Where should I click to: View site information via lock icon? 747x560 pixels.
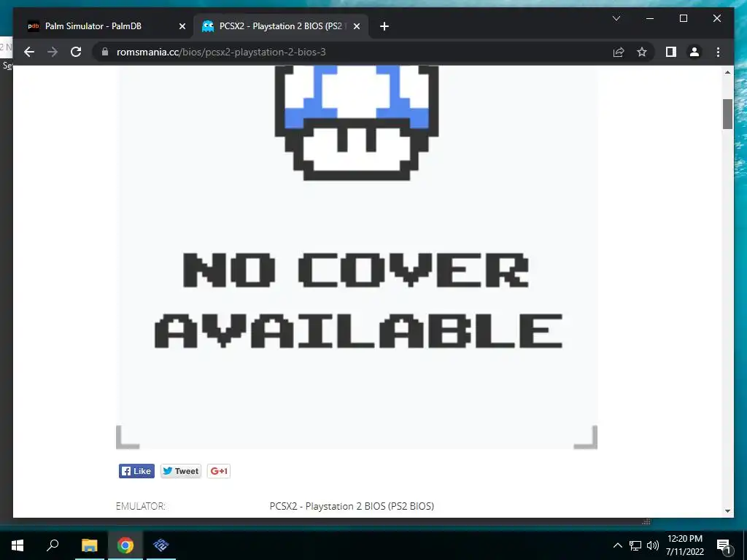coord(105,52)
